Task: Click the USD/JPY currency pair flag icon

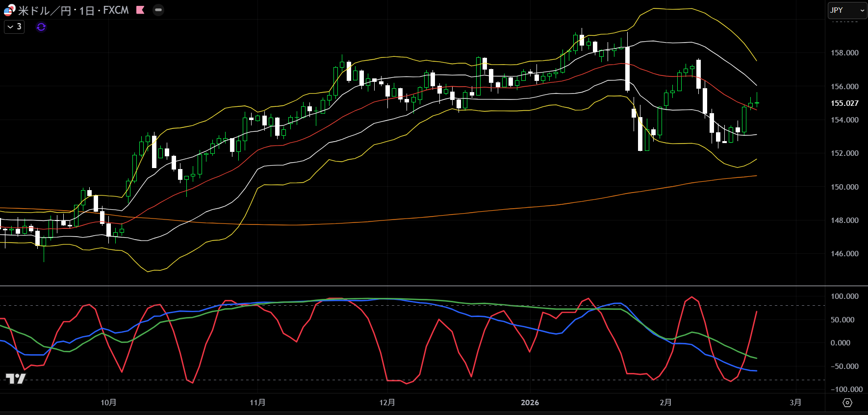Action: tap(8, 10)
